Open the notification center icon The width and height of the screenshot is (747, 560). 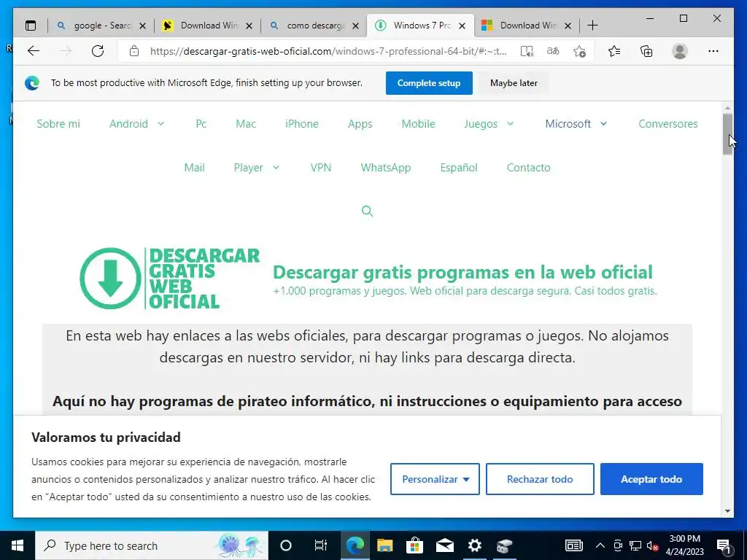pyautogui.click(x=724, y=545)
